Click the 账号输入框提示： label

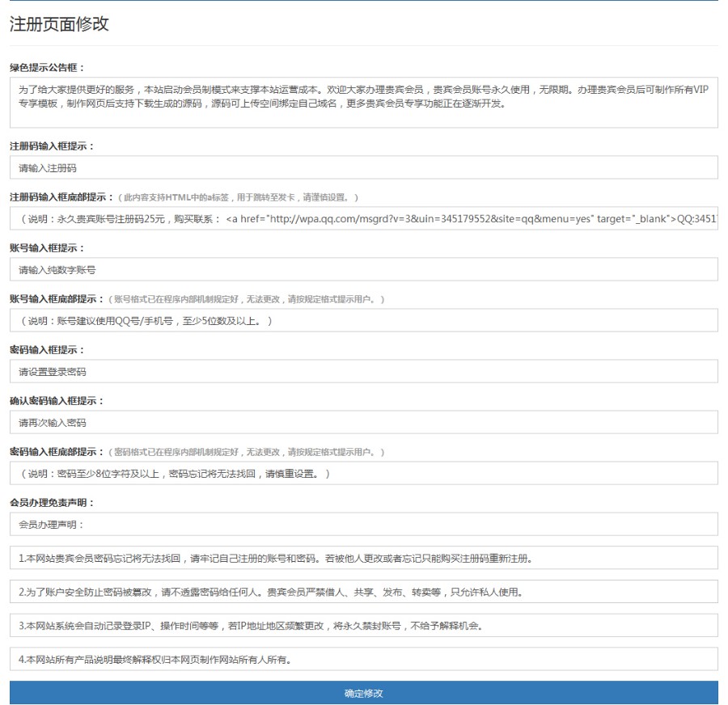pyautogui.click(x=48, y=248)
